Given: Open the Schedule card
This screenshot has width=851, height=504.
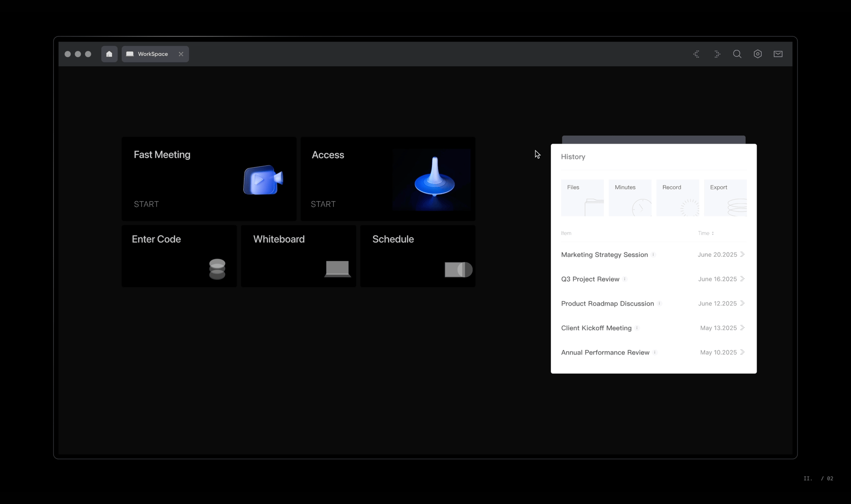Looking at the screenshot, I should pyautogui.click(x=418, y=256).
